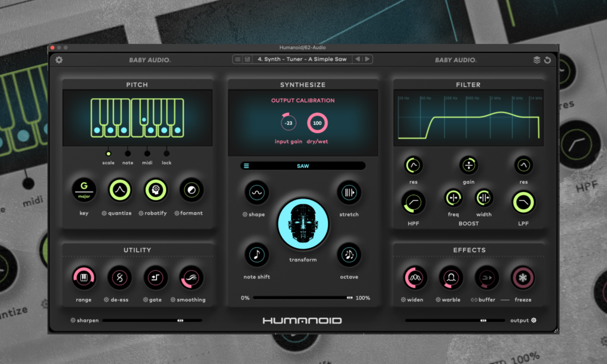This screenshot has width=607, height=364.
Task: Enable the note pitch mode
Action: 127,153
